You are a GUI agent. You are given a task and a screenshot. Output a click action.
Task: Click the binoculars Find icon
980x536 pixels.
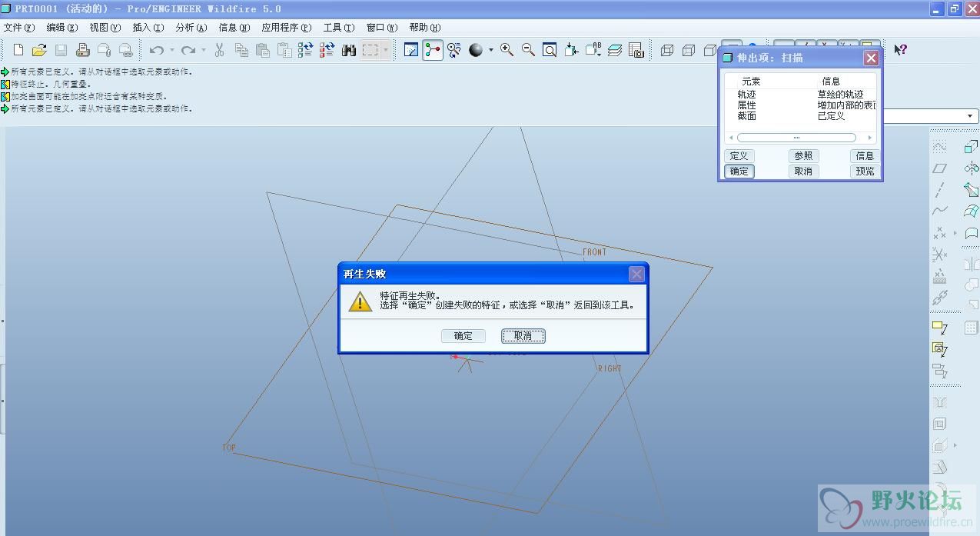pyautogui.click(x=349, y=50)
